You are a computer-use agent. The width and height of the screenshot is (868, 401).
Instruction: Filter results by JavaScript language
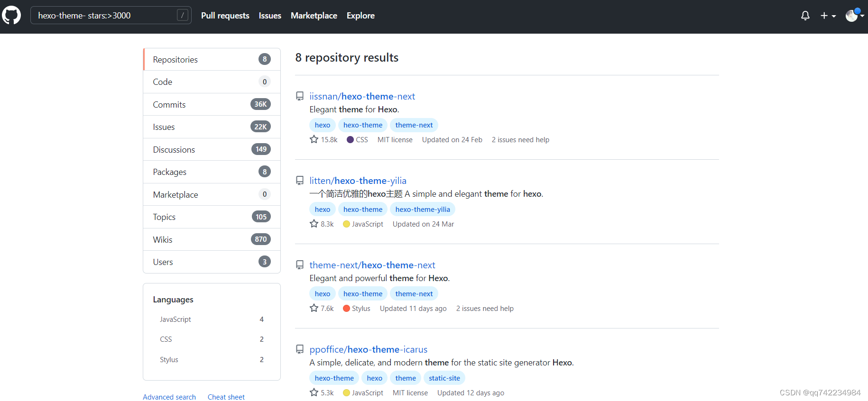pos(175,319)
